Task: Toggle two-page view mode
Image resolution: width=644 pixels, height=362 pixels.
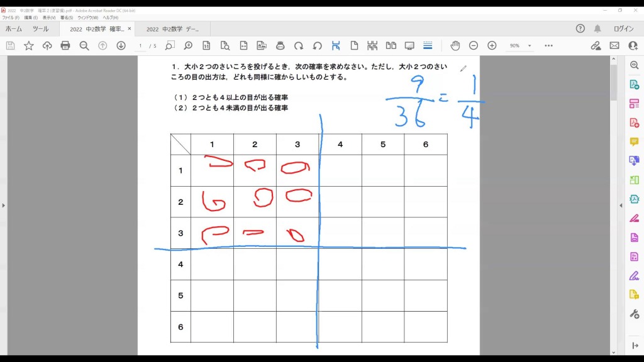Action: click(391, 46)
